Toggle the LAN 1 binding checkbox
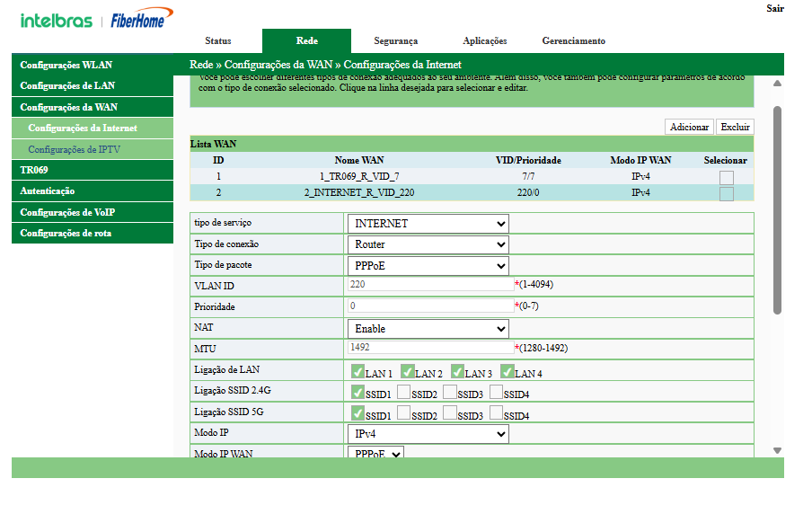This screenshot has width=812, height=514. click(x=357, y=371)
